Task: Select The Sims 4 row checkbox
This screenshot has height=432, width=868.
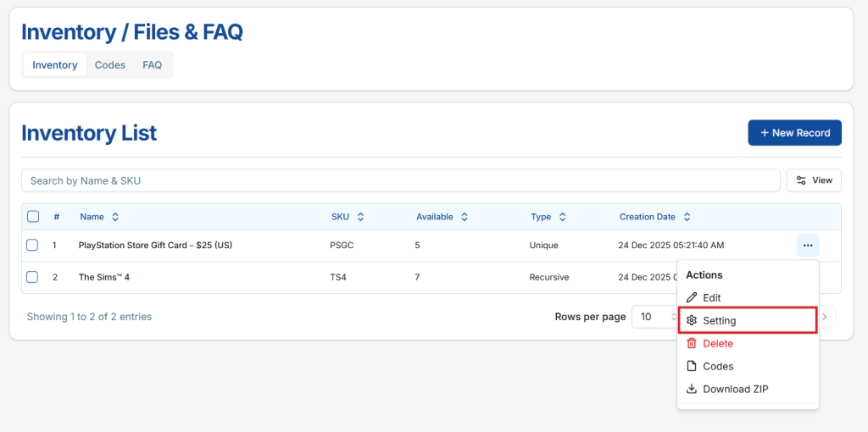Action: [x=32, y=277]
